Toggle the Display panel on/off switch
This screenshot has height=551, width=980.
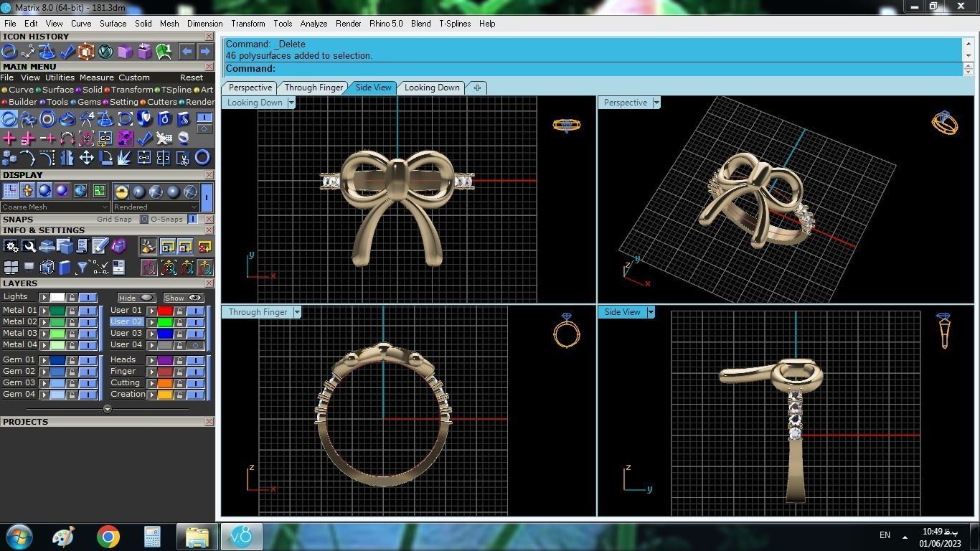[x=207, y=197]
